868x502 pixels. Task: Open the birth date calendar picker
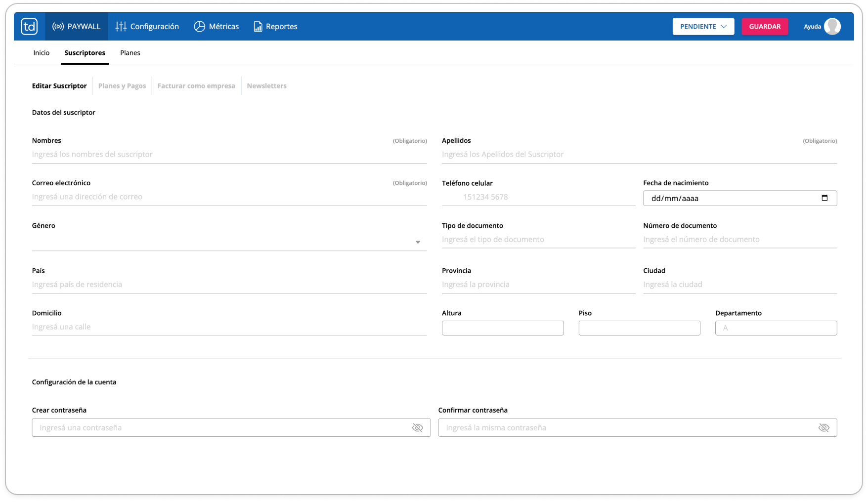825,198
